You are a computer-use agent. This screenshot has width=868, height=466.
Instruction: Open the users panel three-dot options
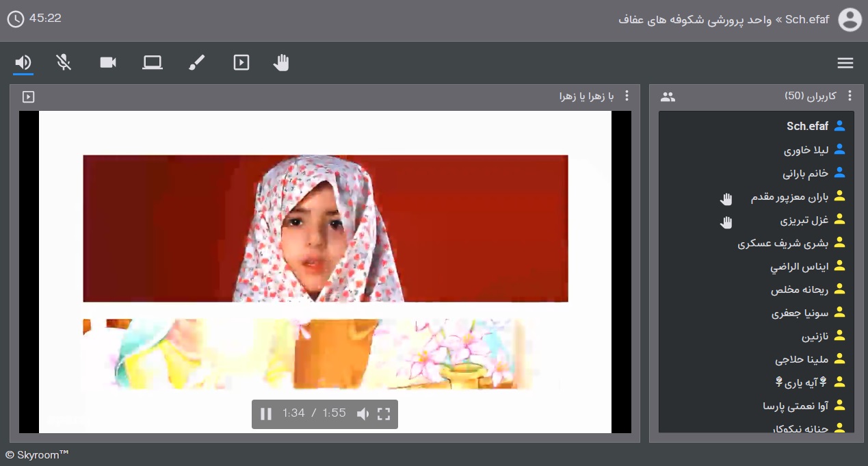tap(850, 96)
